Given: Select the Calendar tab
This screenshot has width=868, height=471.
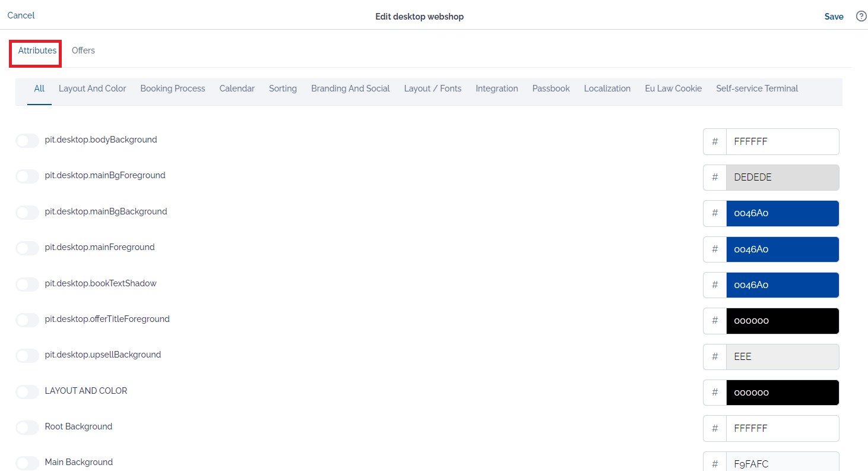Looking at the screenshot, I should 237,88.
